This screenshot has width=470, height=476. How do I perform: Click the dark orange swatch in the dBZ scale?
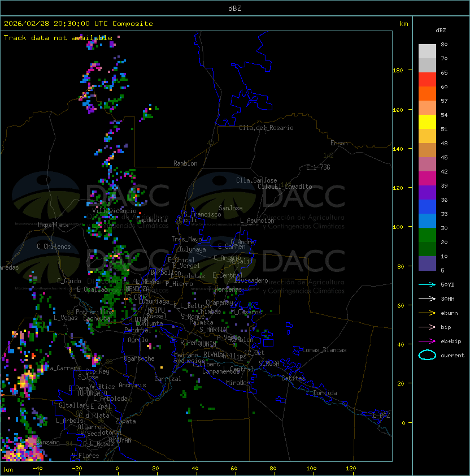[427, 94]
